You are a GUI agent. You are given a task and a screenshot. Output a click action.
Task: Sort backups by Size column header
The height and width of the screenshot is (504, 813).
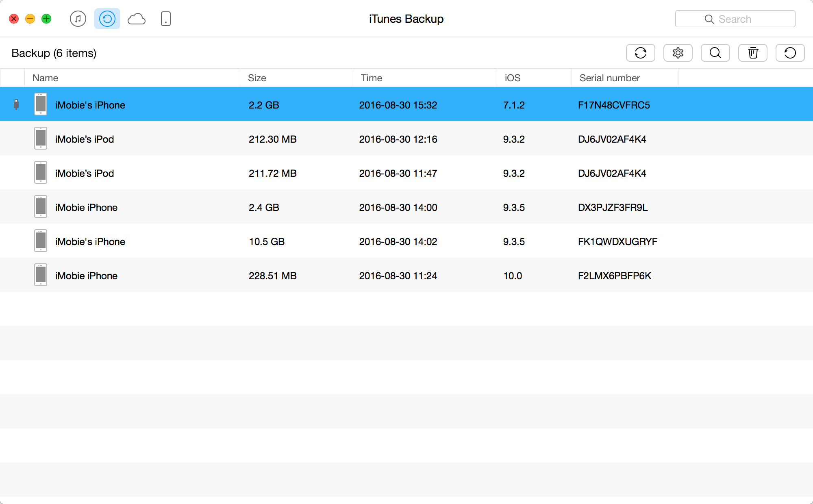pos(257,78)
